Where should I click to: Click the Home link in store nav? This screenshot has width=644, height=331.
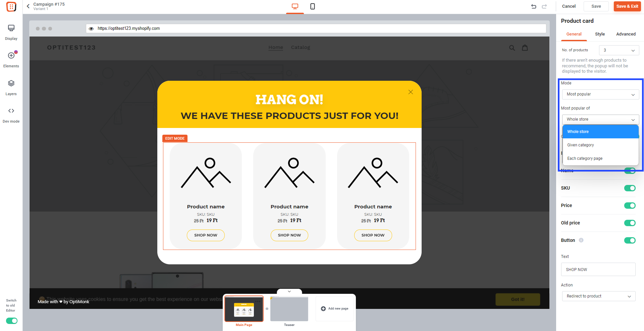[276, 48]
